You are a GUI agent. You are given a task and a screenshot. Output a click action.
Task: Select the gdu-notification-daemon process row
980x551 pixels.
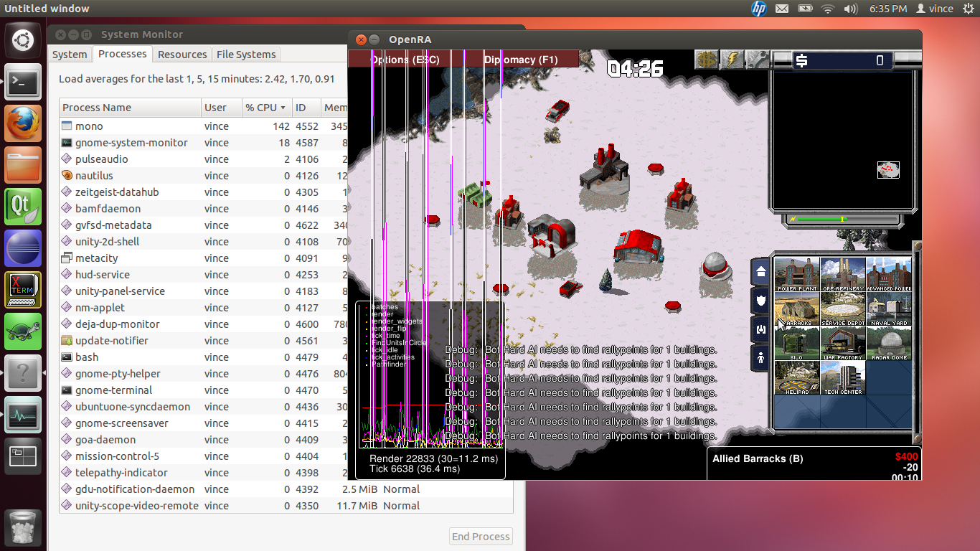coord(286,489)
